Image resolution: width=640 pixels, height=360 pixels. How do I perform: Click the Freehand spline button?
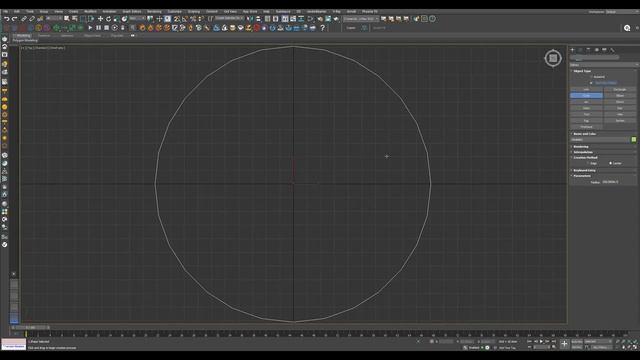(587, 127)
